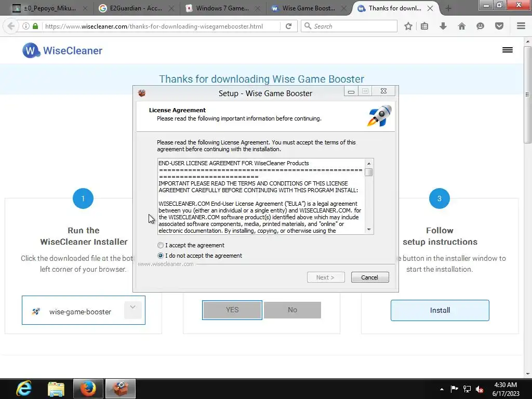This screenshot has height=399, width=532.
Task: Click the muted volume tray icon
Action: click(x=480, y=389)
